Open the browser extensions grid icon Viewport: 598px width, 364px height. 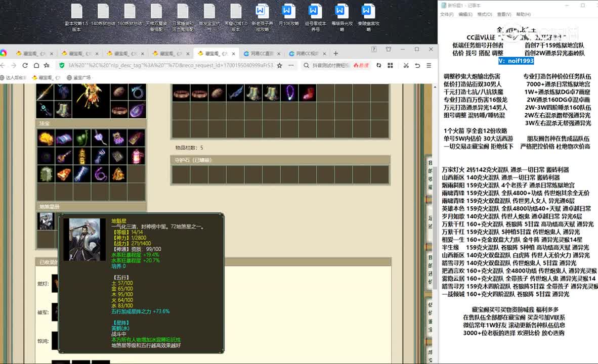coord(390,66)
